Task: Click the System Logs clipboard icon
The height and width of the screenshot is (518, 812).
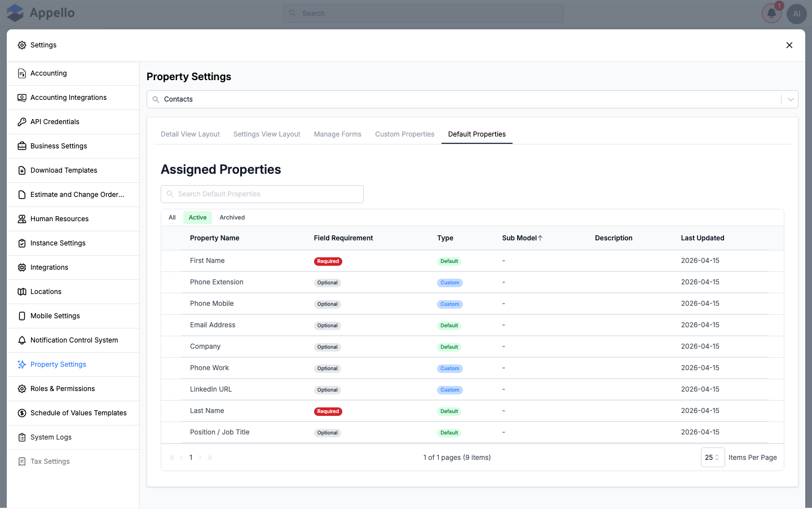Action: click(22, 437)
